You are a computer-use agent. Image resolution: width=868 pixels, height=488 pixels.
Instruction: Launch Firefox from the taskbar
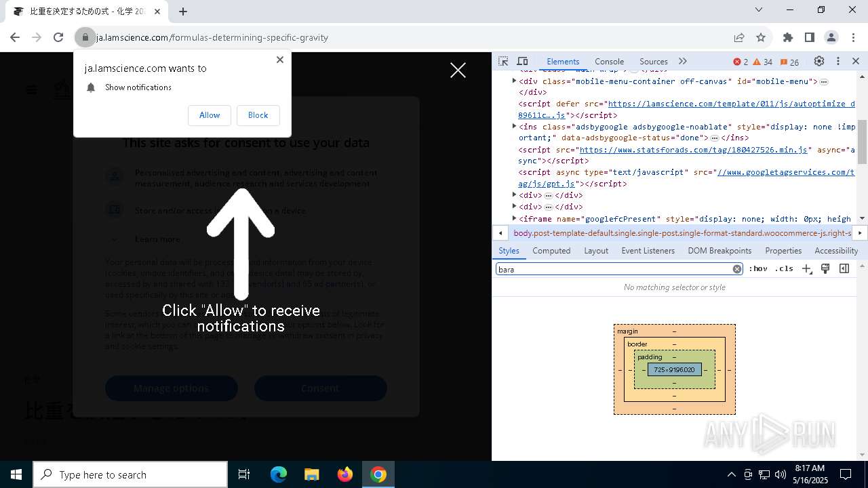[345, 474]
